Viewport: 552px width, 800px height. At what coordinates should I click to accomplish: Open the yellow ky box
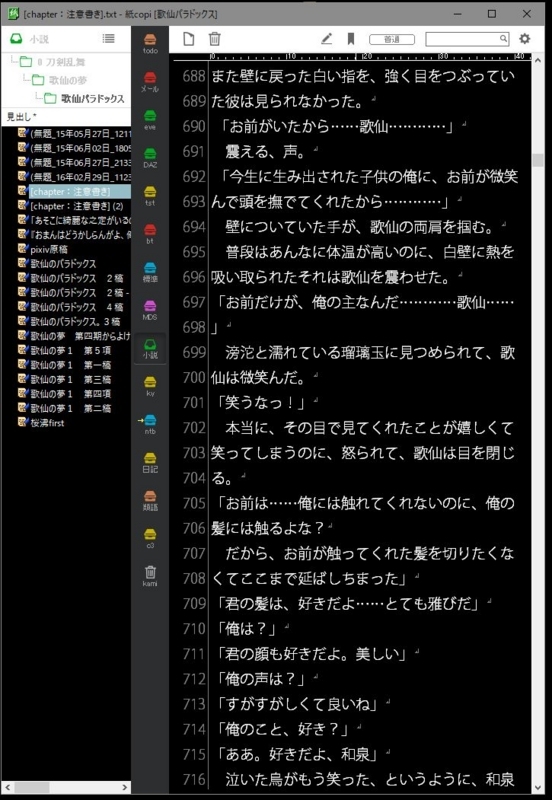pos(150,386)
